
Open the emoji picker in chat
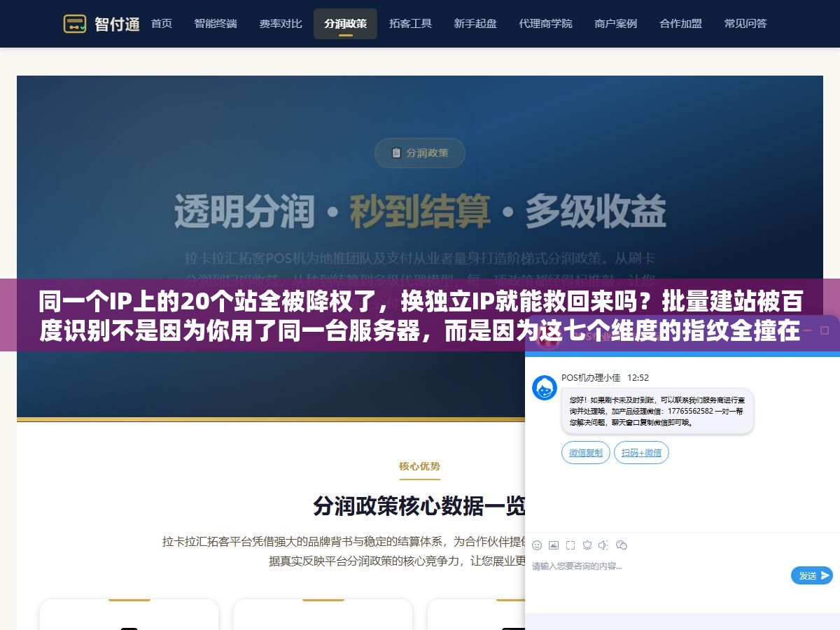537,545
